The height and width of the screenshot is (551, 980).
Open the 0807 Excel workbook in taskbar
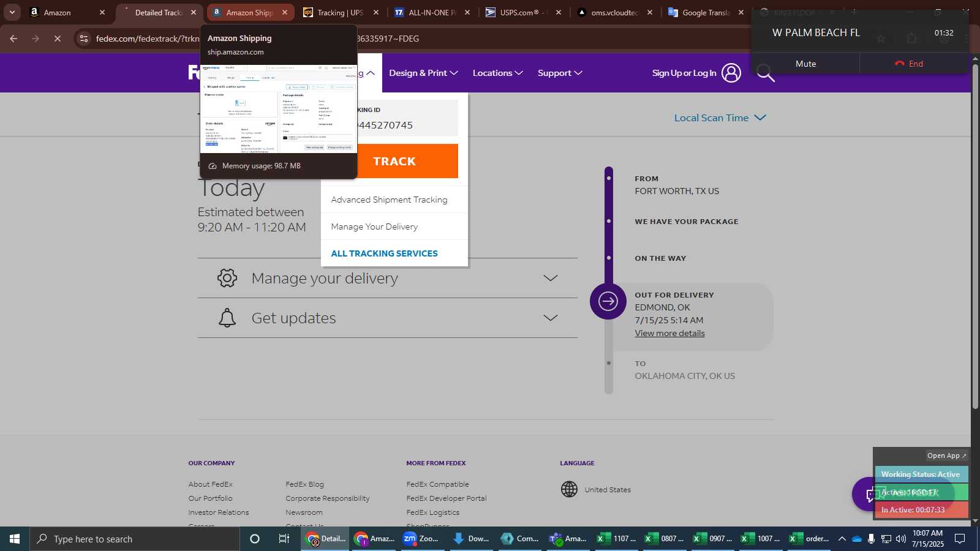click(665, 539)
